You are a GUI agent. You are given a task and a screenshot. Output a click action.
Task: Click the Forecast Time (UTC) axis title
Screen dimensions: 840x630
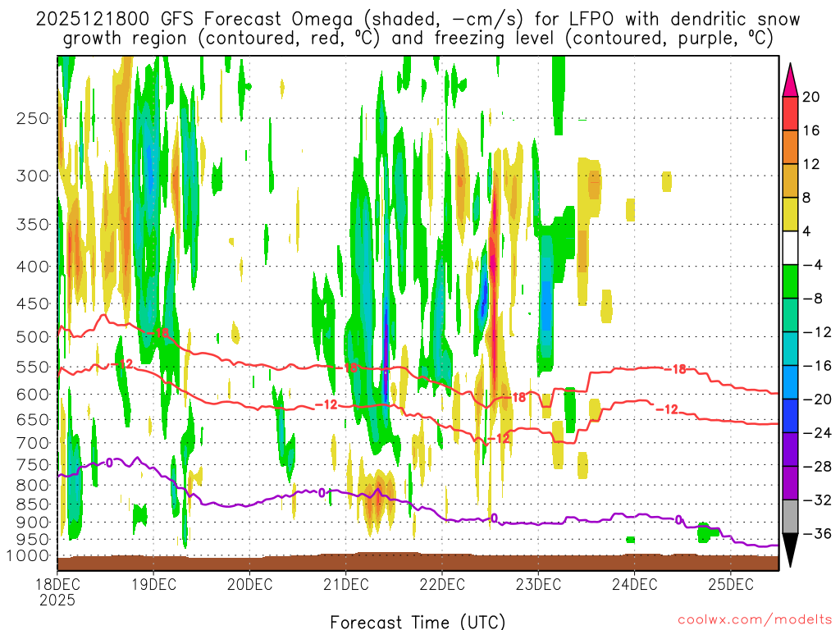[418, 622]
